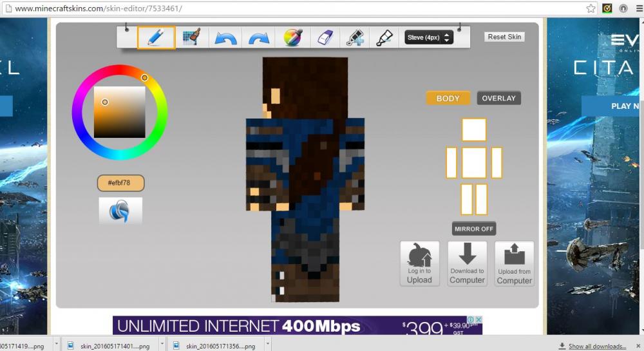The height and width of the screenshot is (351, 644).
Task: Click the Norton extension icon in the browser
Action: (x=607, y=8)
